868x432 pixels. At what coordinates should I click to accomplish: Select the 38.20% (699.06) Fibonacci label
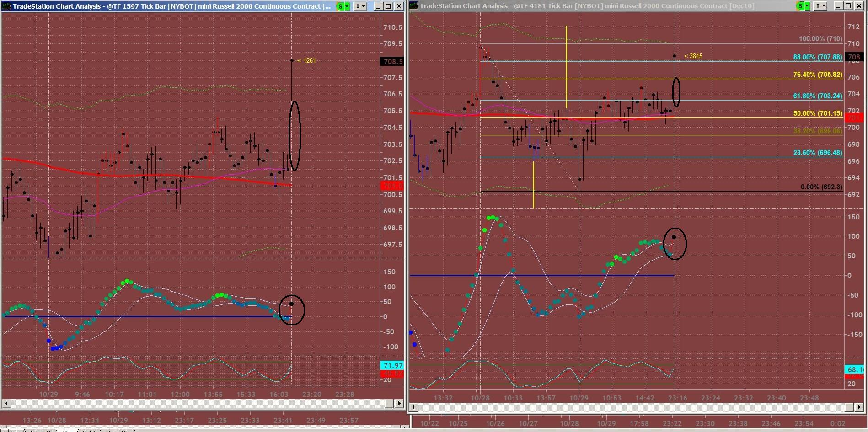click(818, 131)
